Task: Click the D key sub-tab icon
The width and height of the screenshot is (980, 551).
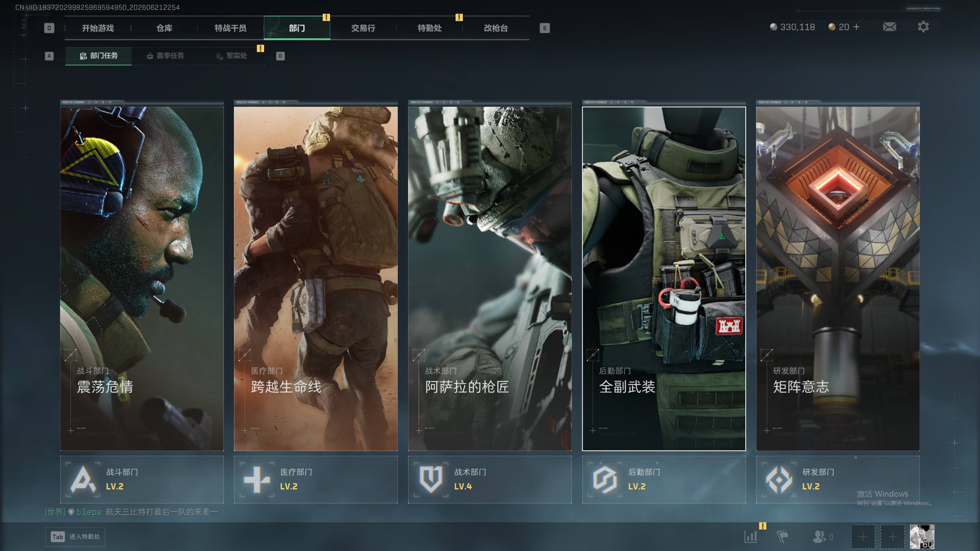Action: point(280,56)
